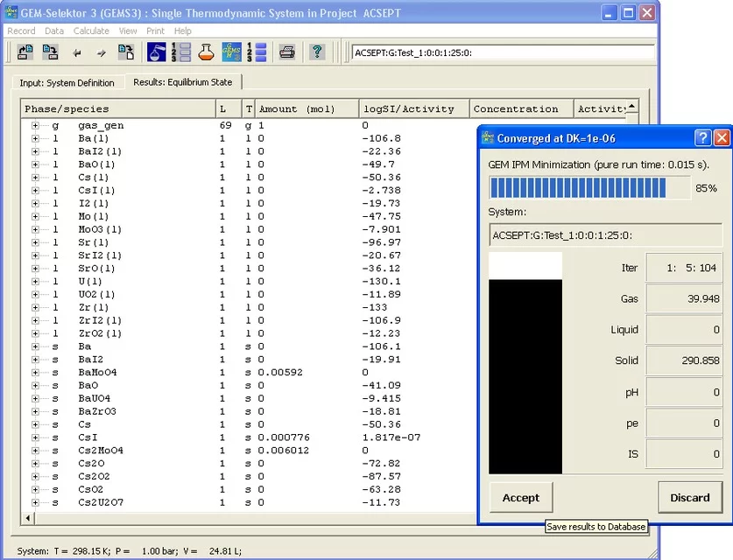Click the question mark help icon

pos(317,52)
